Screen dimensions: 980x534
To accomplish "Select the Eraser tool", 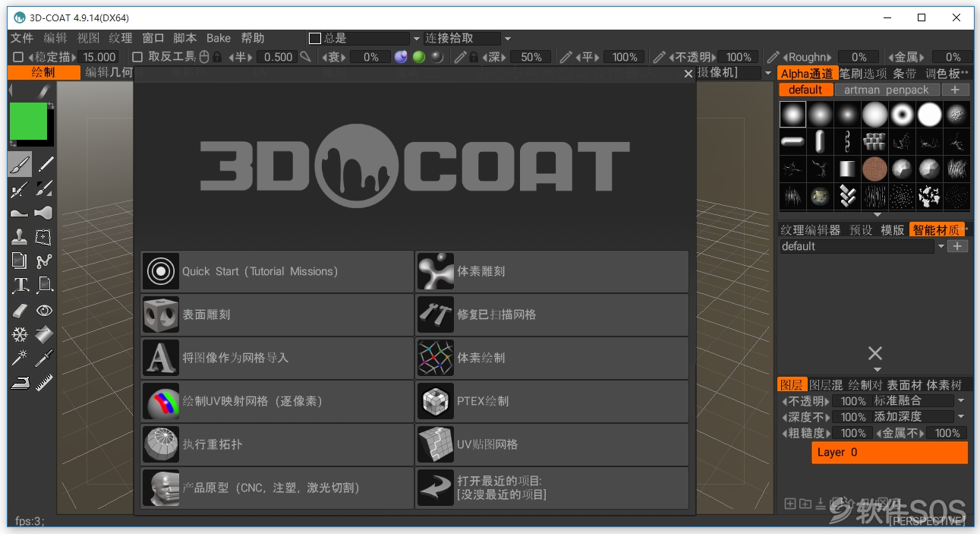I will [x=20, y=310].
